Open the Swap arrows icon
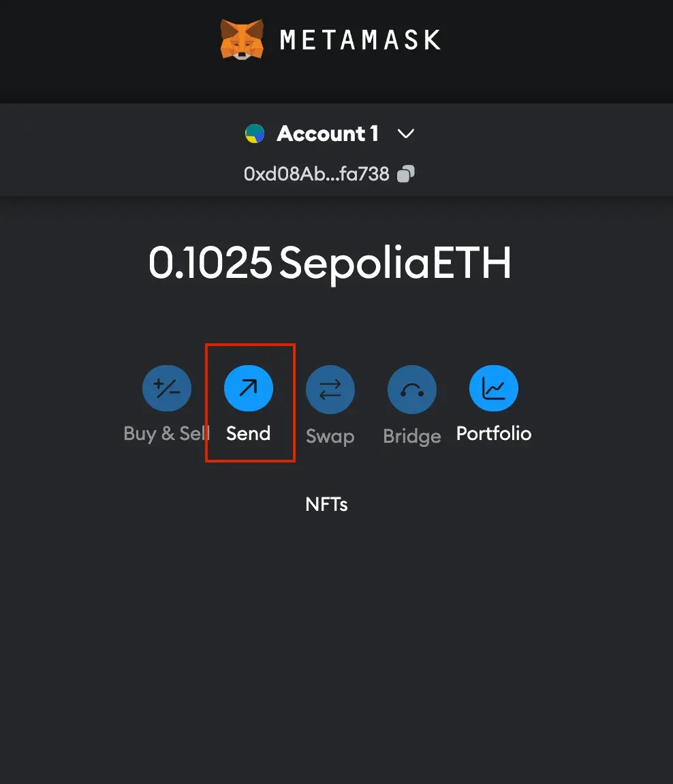Screen dimensions: 673x784 330,389
